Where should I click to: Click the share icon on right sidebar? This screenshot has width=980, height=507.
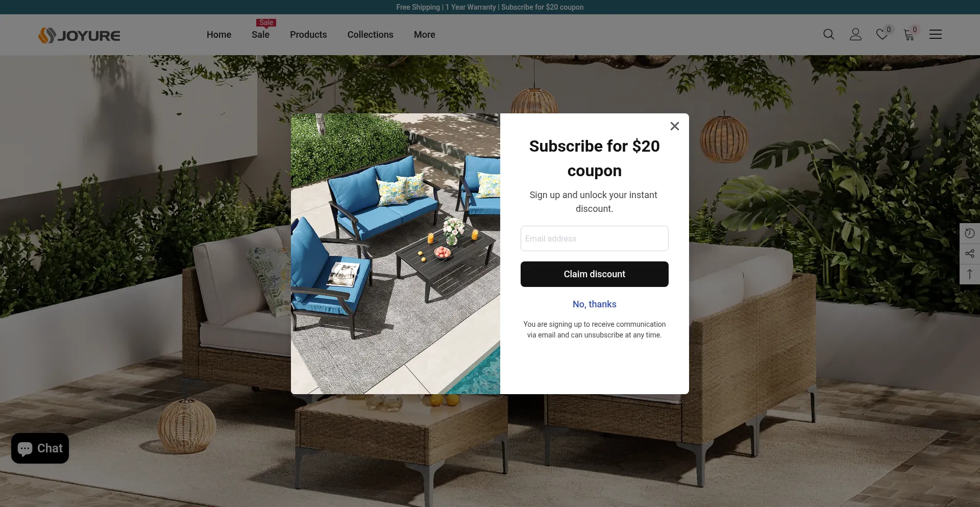click(x=970, y=254)
